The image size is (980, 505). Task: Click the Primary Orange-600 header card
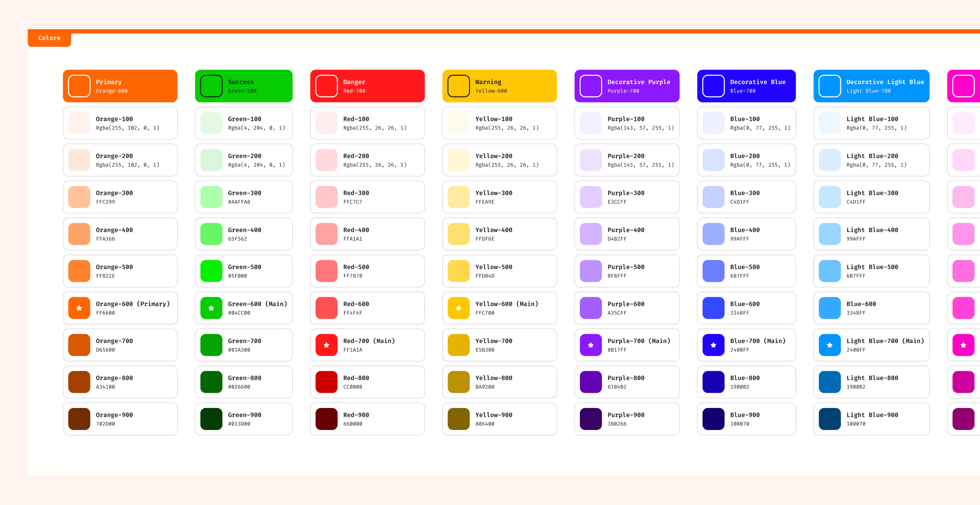pyautogui.click(x=120, y=86)
